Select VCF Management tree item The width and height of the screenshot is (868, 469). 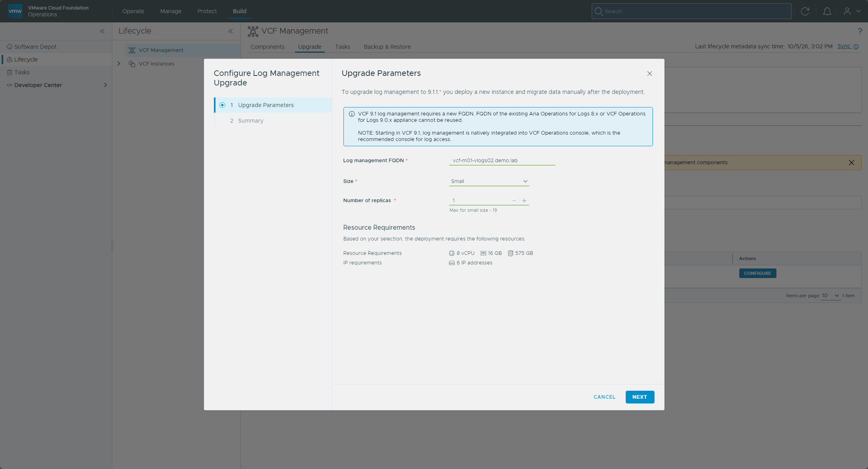point(182,50)
